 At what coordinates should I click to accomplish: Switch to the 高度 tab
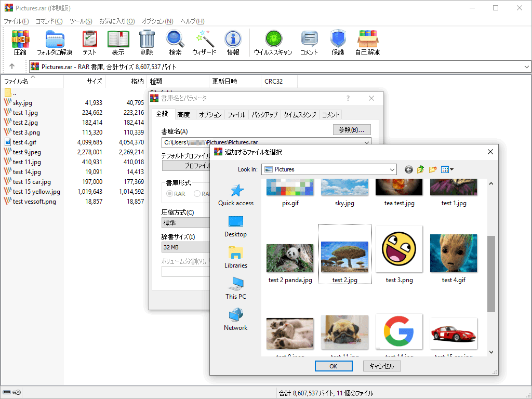[x=183, y=115]
